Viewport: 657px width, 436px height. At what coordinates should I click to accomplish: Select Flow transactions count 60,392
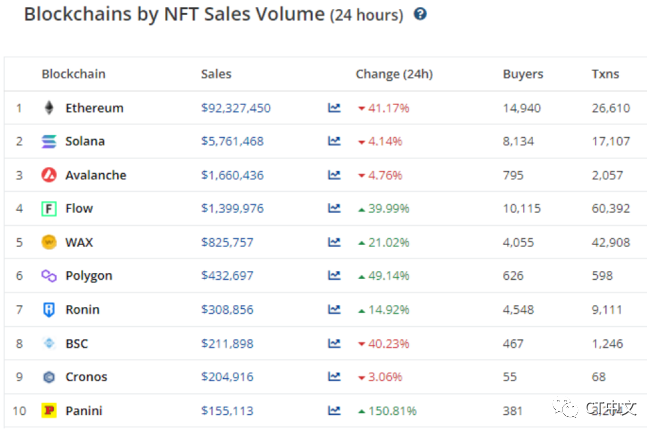click(x=611, y=208)
